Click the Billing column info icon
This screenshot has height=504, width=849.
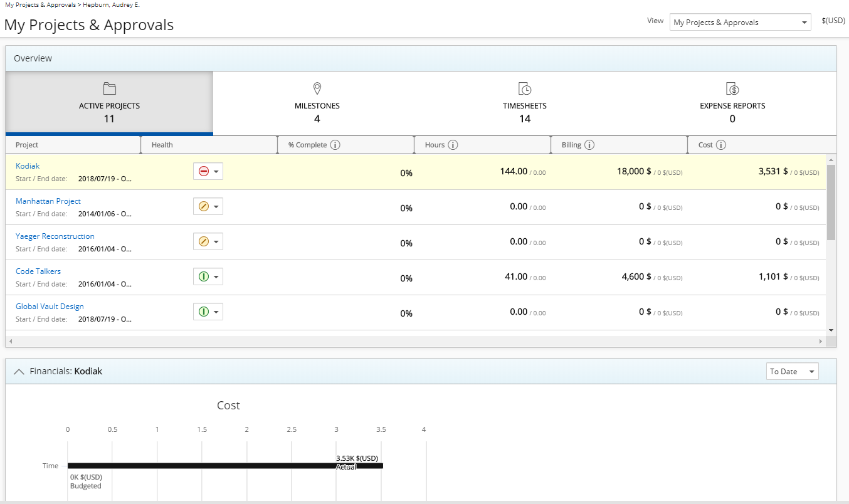[589, 145]
